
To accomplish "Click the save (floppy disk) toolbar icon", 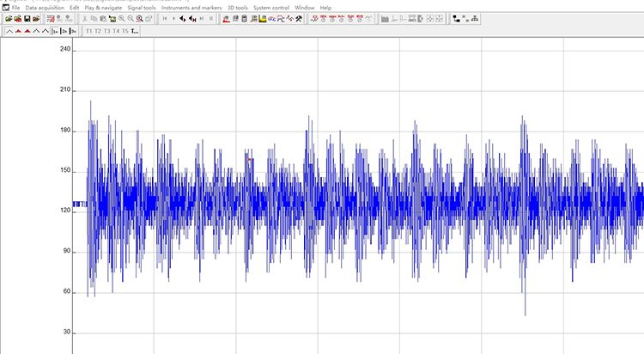I will (27, 18).
